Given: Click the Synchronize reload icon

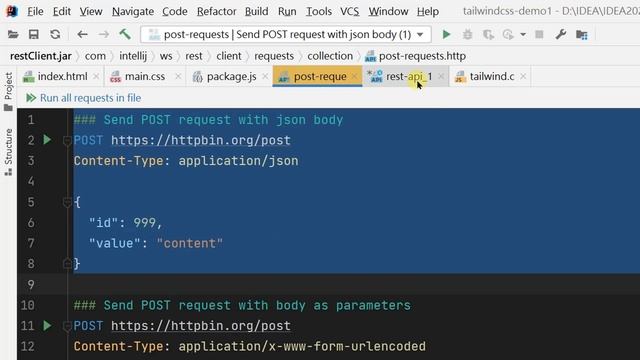Looking at the screenshot, I should click(x=55, y=35).
